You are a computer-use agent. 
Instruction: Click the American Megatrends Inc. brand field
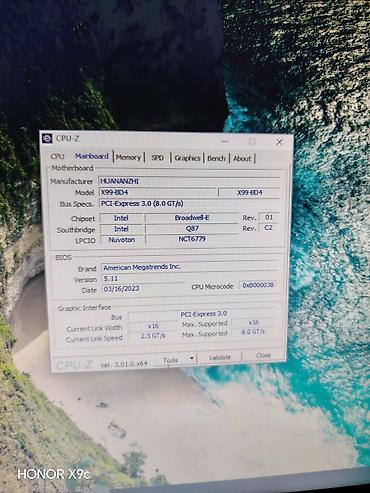point(189,267)
